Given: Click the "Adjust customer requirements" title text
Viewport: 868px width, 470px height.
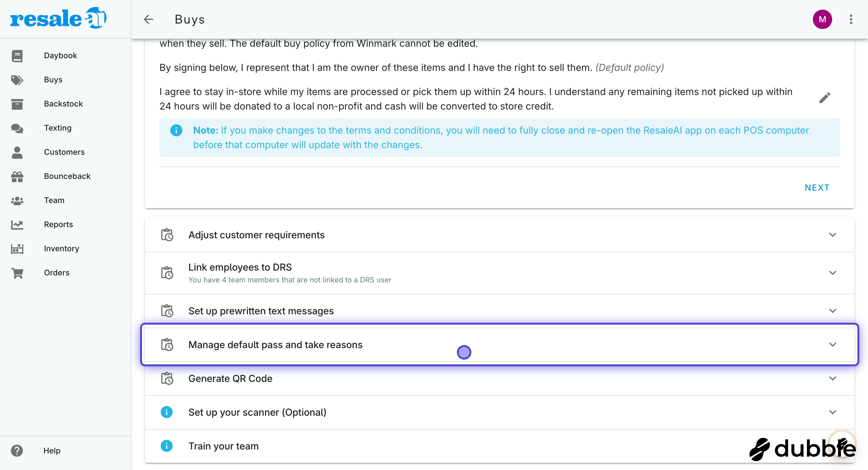Looking at the screenshot, I should click(256, 235).
